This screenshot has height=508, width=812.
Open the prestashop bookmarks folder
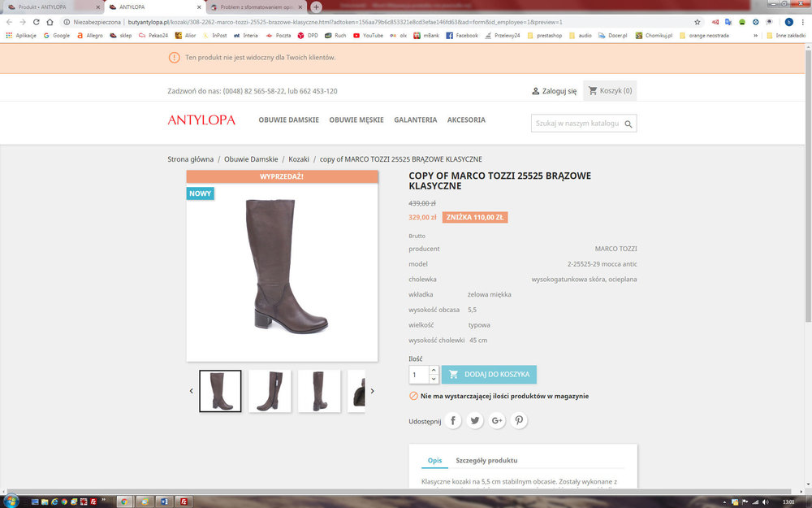point(544,35)
